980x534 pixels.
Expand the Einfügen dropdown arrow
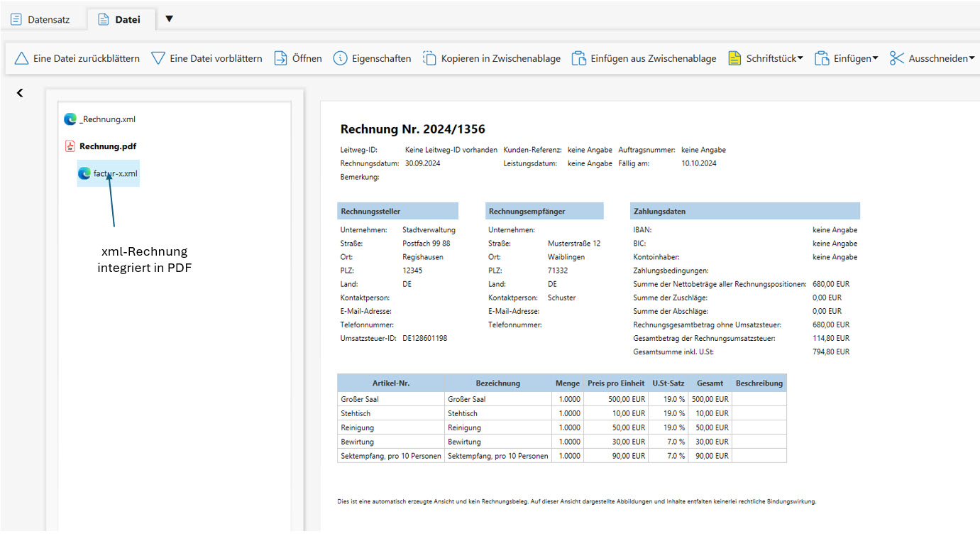coord(875,58)
